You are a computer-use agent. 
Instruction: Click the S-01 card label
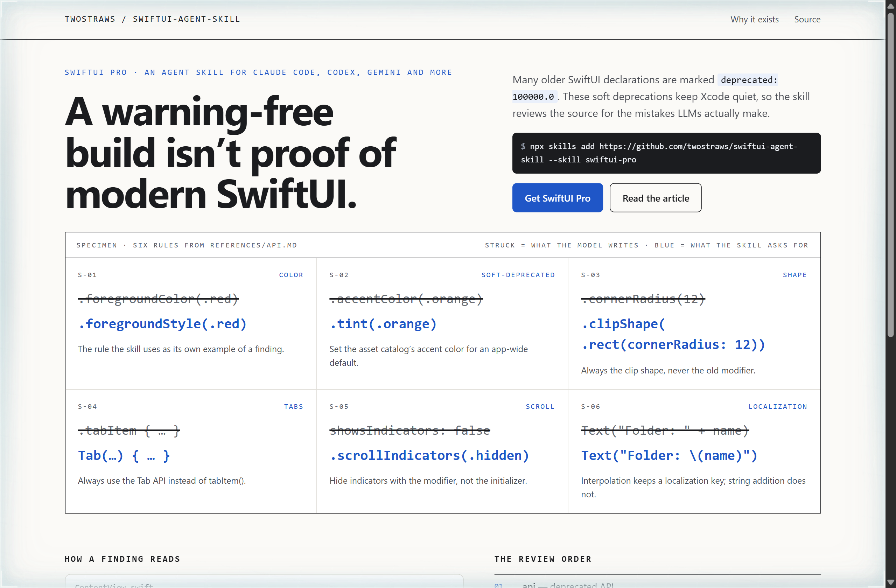pos(87,275)
